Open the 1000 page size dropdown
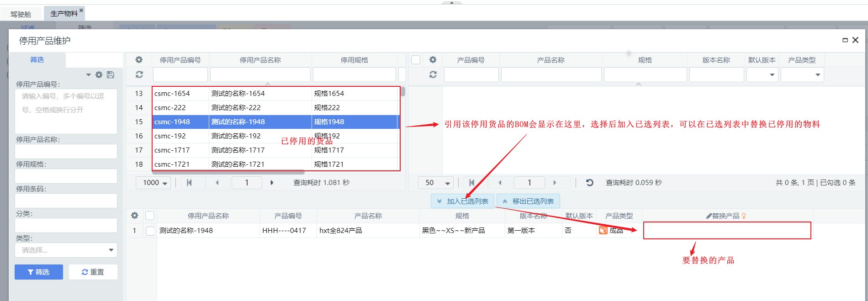 tap(154, 183)
